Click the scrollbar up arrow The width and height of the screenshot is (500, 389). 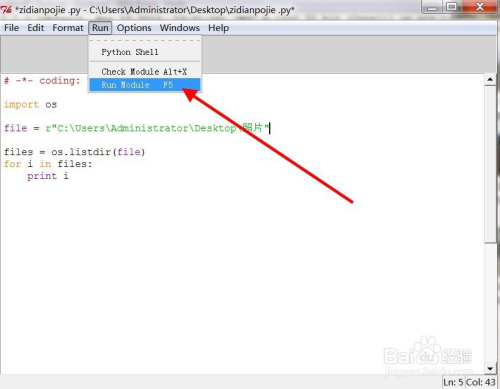490,79
